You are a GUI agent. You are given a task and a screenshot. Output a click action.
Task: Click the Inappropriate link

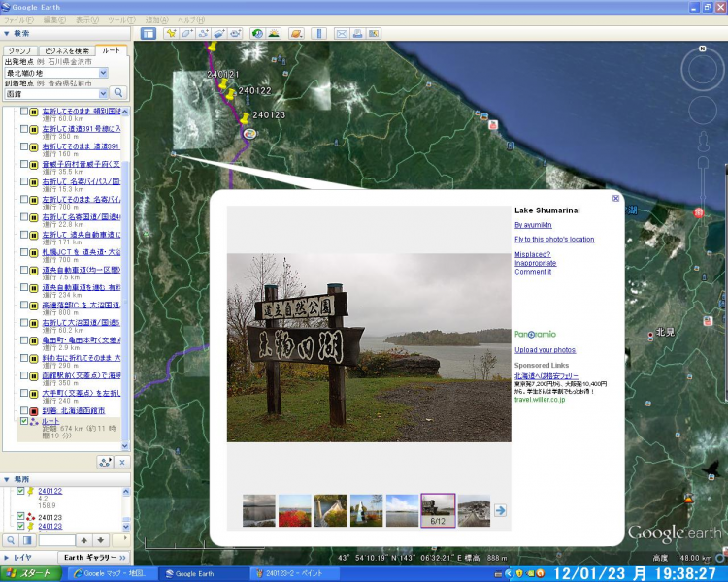pyautogui.click(x=535, y=263)
